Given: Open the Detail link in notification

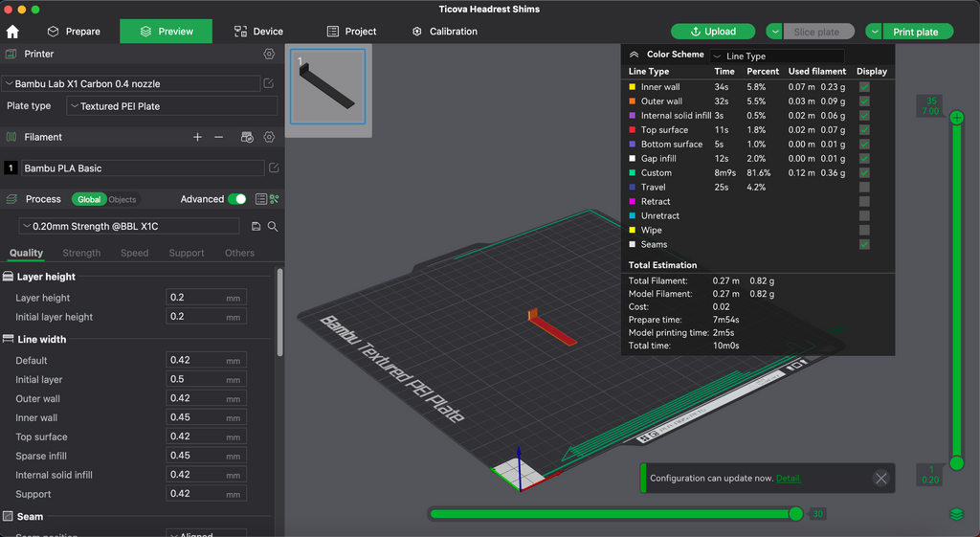Looking at the screenshot, I should pos(789,479).
